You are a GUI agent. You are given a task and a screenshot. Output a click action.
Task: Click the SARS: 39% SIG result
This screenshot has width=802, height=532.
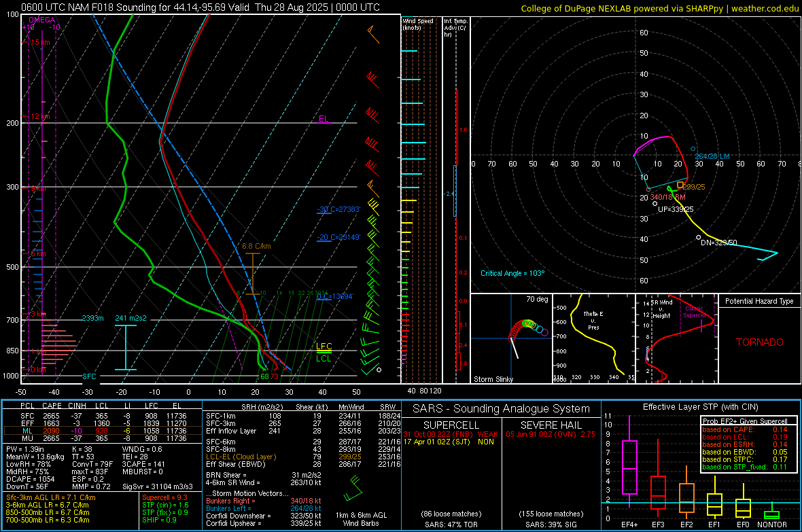click(x=551, y=525)
